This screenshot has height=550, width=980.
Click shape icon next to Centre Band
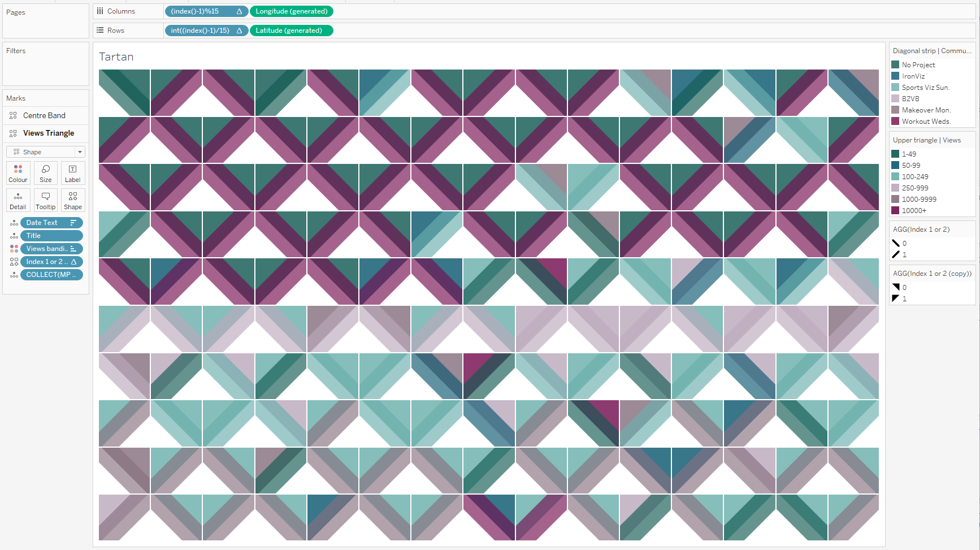13,115
